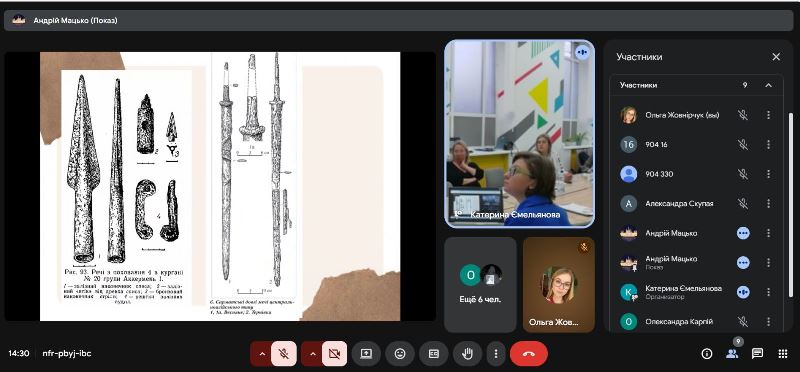800x372 pixels.
Task: Open the chat panel icon
Action: point(758,354)
